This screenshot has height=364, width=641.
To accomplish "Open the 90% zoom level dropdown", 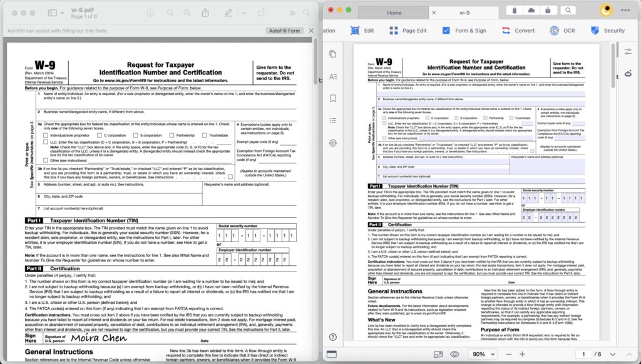I will click(483, 354).
